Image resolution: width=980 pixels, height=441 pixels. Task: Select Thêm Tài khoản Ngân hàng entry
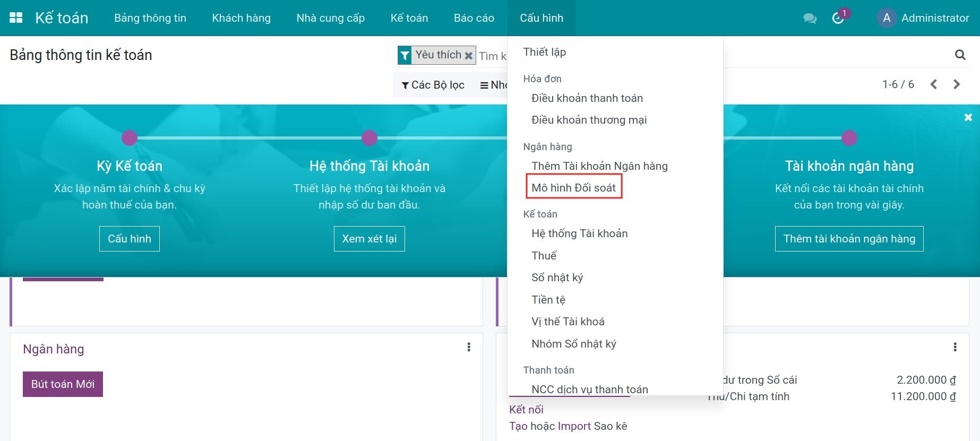(600, 166)
